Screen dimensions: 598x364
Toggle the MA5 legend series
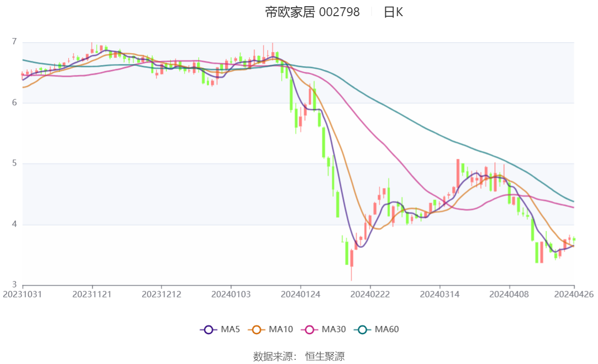tap(220, 329)
